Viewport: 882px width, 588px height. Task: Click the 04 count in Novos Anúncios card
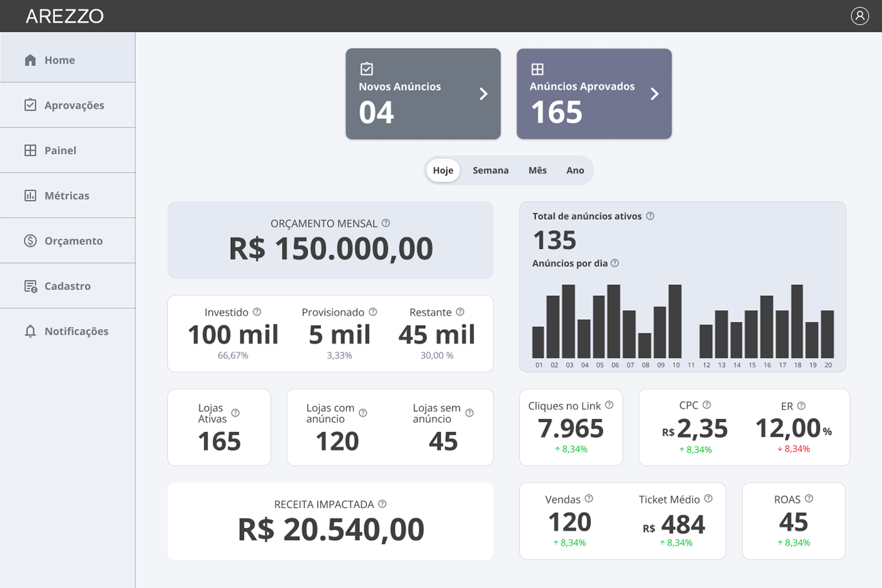(x=376, y=113)
